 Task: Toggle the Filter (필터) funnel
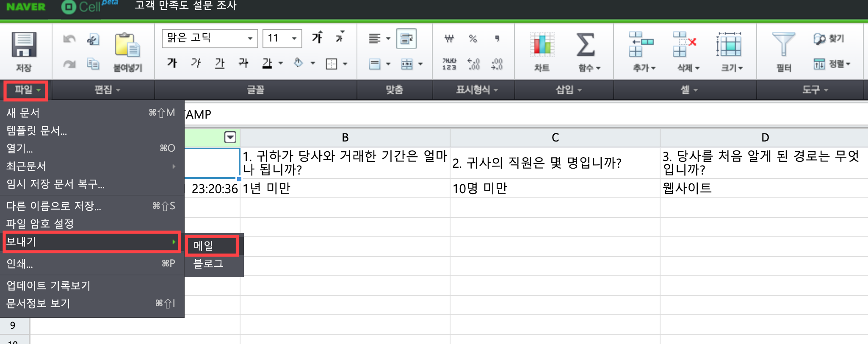pos(784,44)
